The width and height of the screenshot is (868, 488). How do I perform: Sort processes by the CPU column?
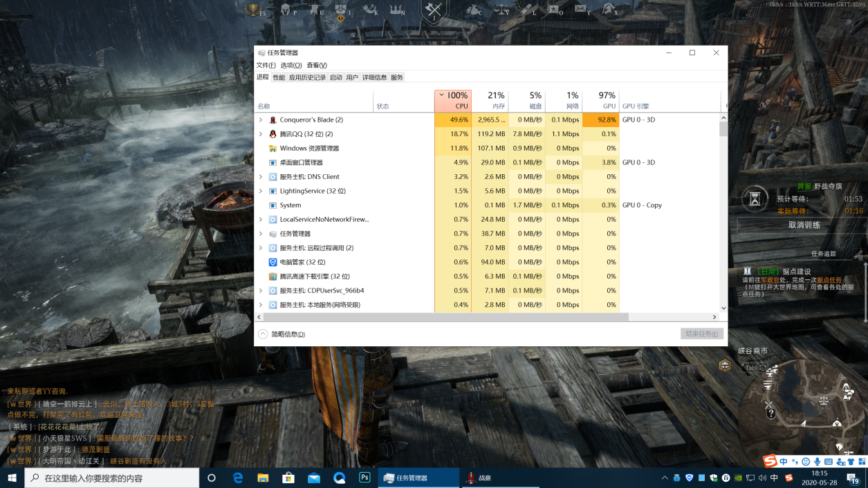click(x=453, y=100)
